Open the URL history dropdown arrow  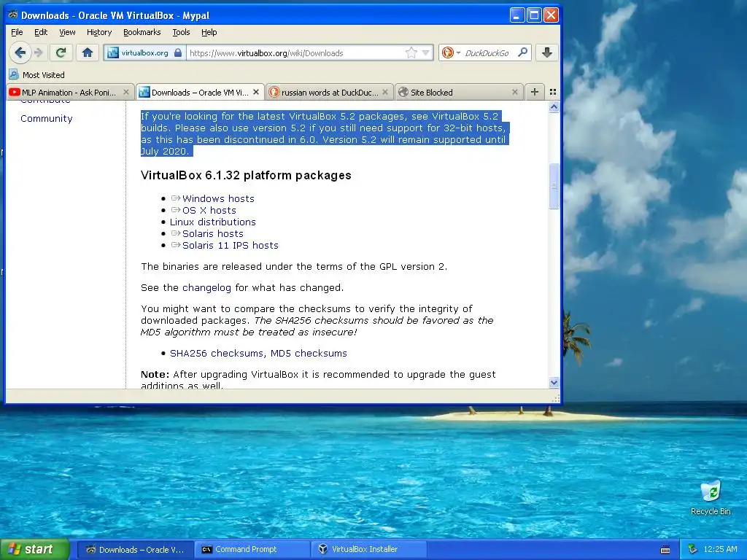pos(426,52)
